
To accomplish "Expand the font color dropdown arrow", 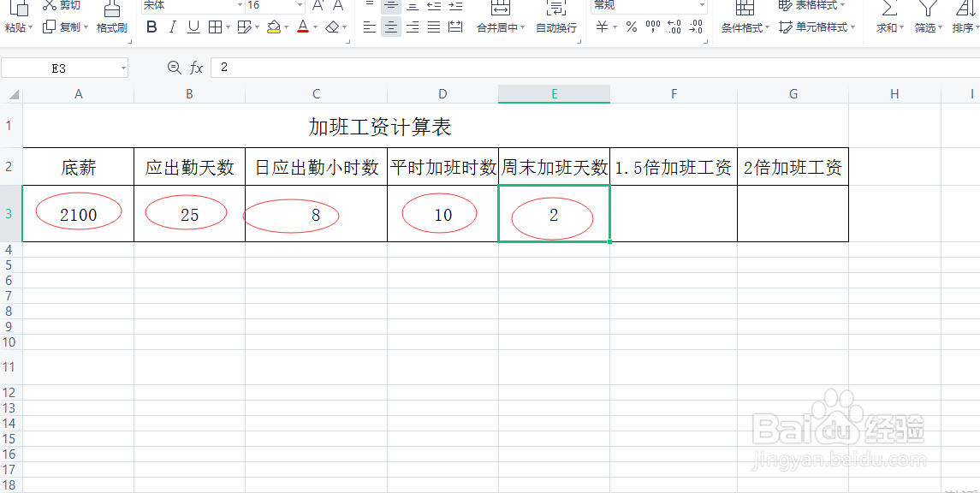I will [x=318, y=28].
